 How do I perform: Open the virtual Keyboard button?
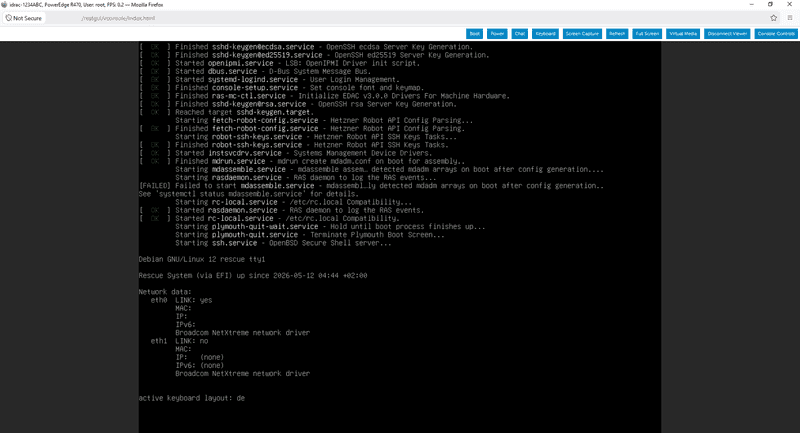pos(545,34)
